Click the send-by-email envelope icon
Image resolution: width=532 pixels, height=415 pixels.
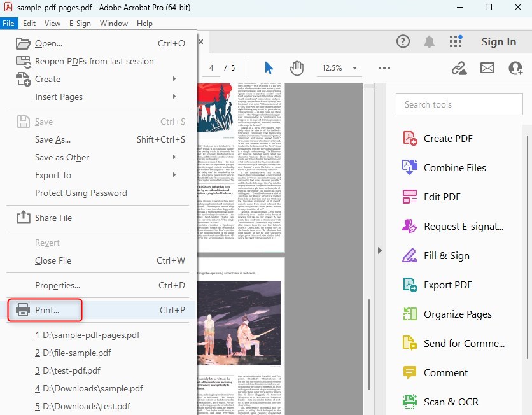[487, 67]
